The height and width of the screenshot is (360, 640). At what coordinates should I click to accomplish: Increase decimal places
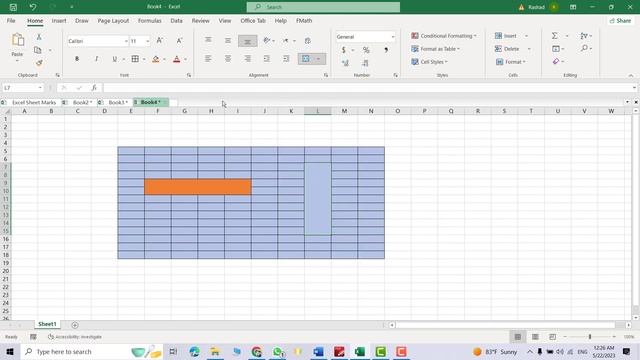pyautogui.click(x=345, y=63)
